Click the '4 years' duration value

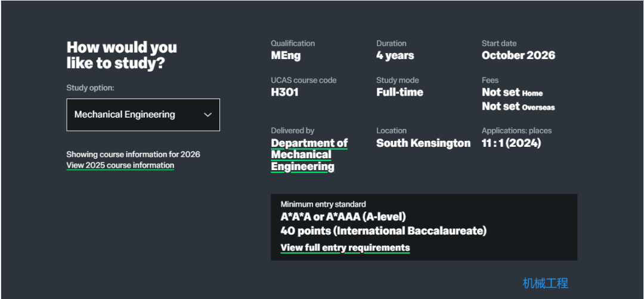click(395, 56)
